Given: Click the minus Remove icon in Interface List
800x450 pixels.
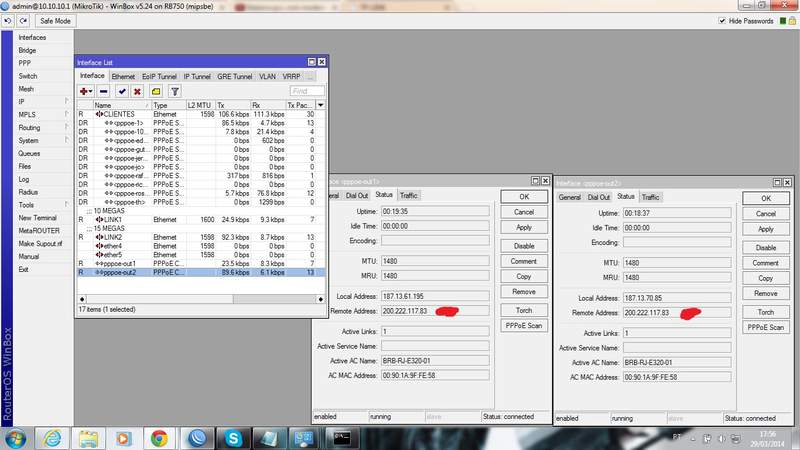Looking at the screenshot, I should [x=104, y=91].
